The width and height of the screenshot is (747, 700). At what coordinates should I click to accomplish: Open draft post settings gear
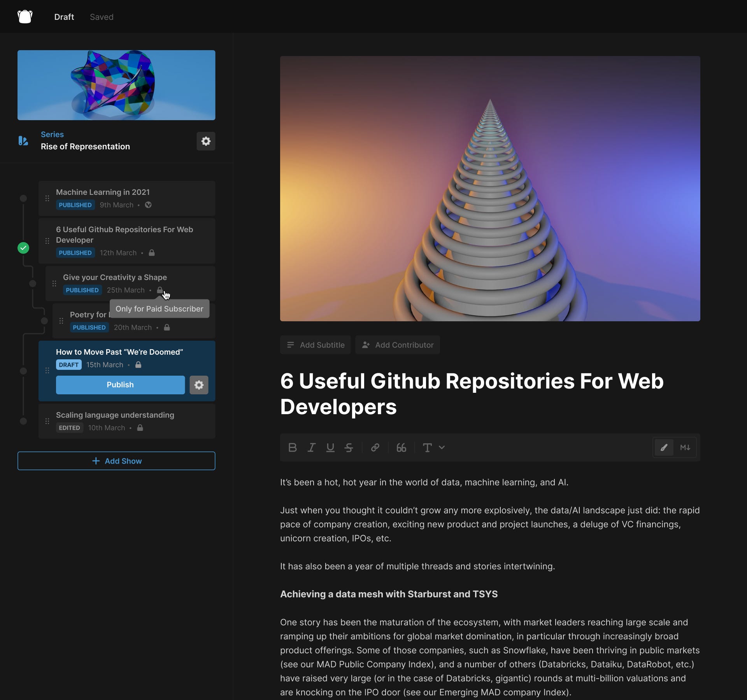point(199,385)
